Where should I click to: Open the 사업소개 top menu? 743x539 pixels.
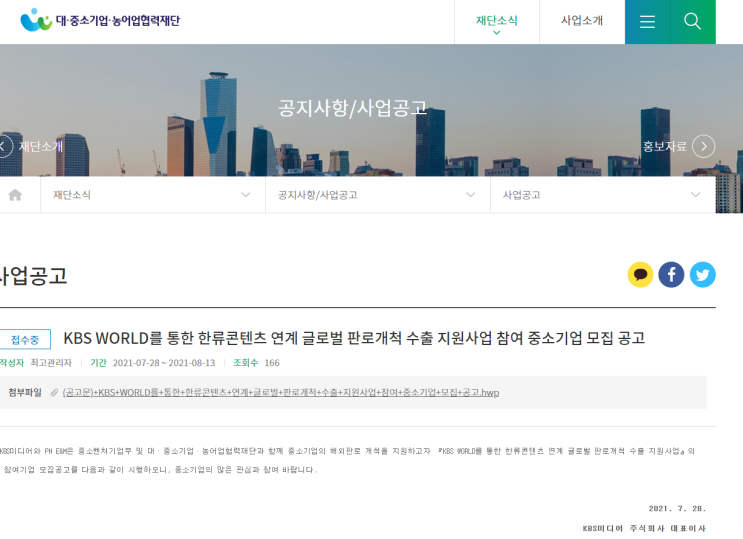[x=582, y=20]
